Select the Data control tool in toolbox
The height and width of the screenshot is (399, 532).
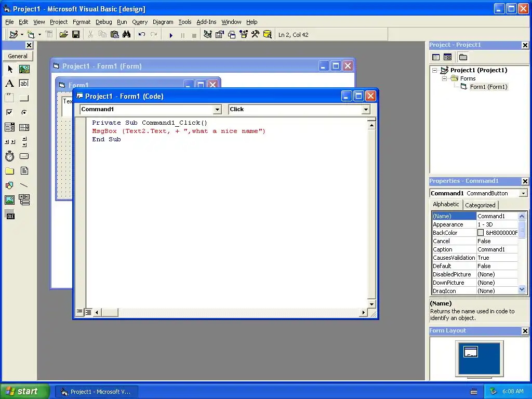[x=24, y=200]
